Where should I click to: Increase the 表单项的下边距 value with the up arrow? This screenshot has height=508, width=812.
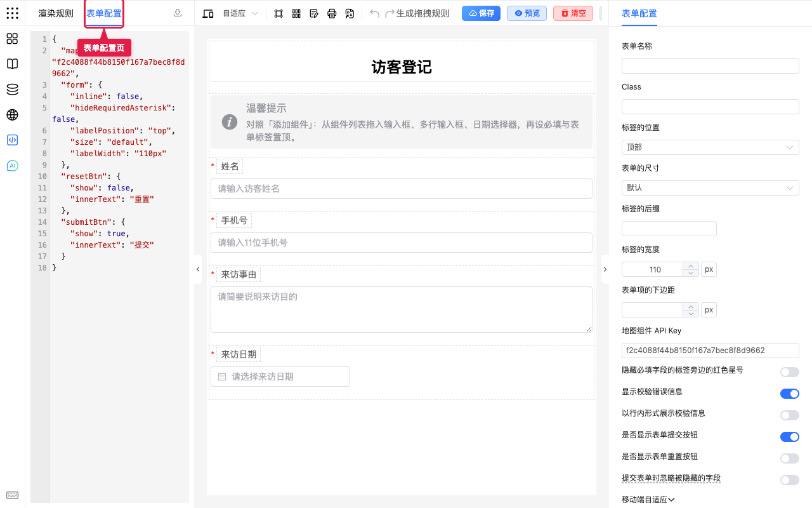pos(691,307)
